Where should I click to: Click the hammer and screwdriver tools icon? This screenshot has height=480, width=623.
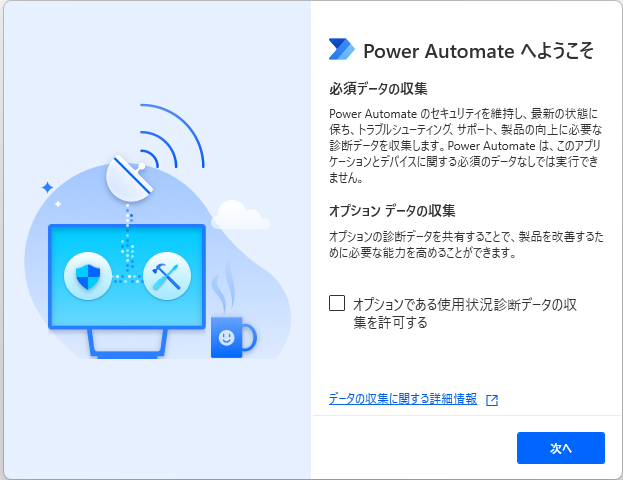[x=167, y=276]
